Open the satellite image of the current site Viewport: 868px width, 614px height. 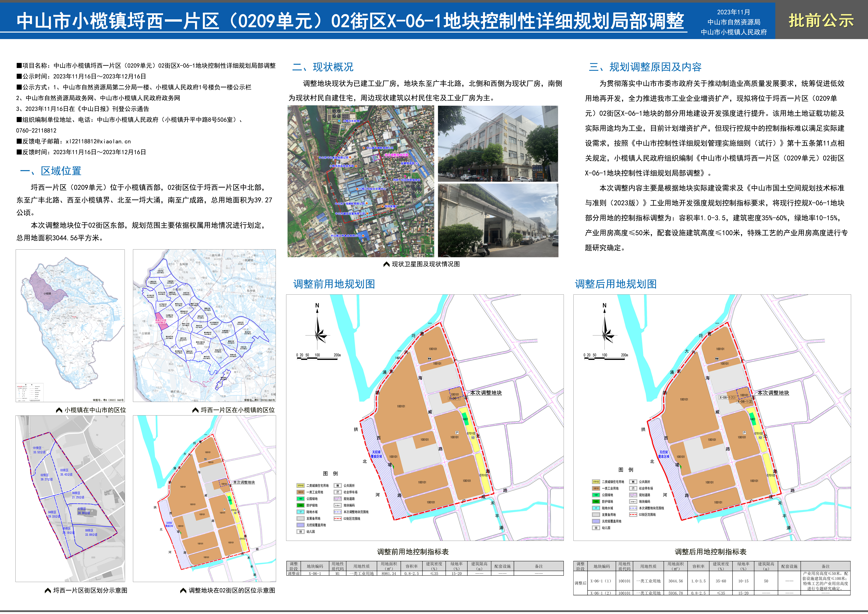pyautogui.click(x=361, y=181)
